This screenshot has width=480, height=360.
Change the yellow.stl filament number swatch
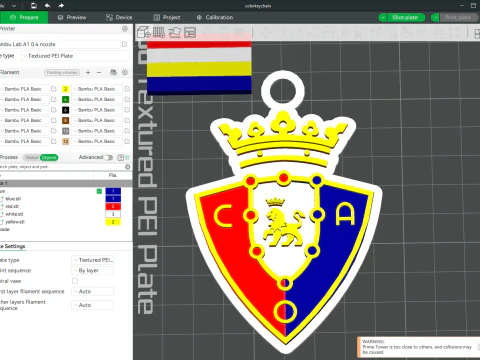click(113, 222)
